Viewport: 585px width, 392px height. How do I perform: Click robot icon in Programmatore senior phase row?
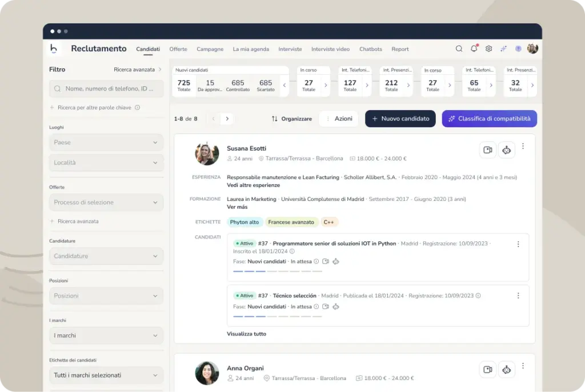click(x=336, y=261)
